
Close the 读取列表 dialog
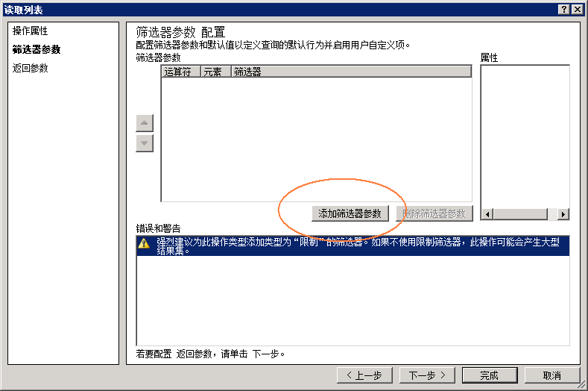click(x=578, y=10)
